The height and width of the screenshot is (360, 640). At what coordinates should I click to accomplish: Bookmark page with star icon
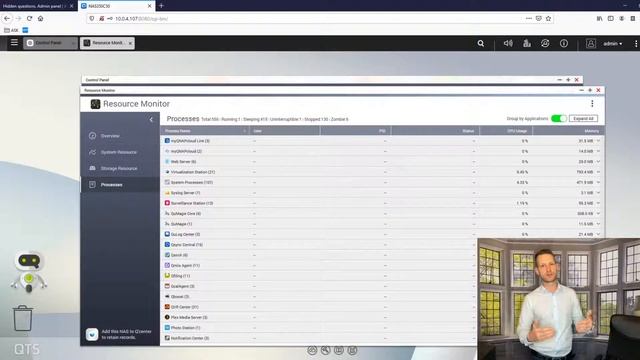point(548,18)
